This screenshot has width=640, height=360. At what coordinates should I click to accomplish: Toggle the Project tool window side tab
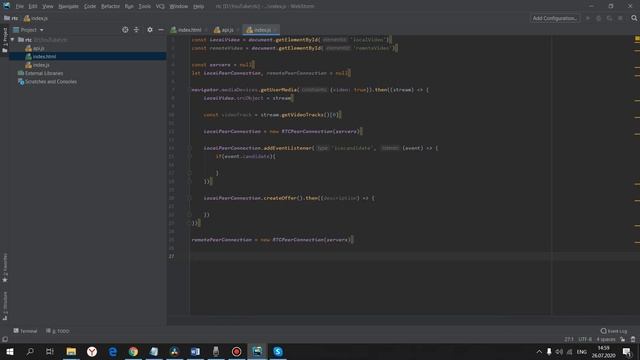click(5, 40)
